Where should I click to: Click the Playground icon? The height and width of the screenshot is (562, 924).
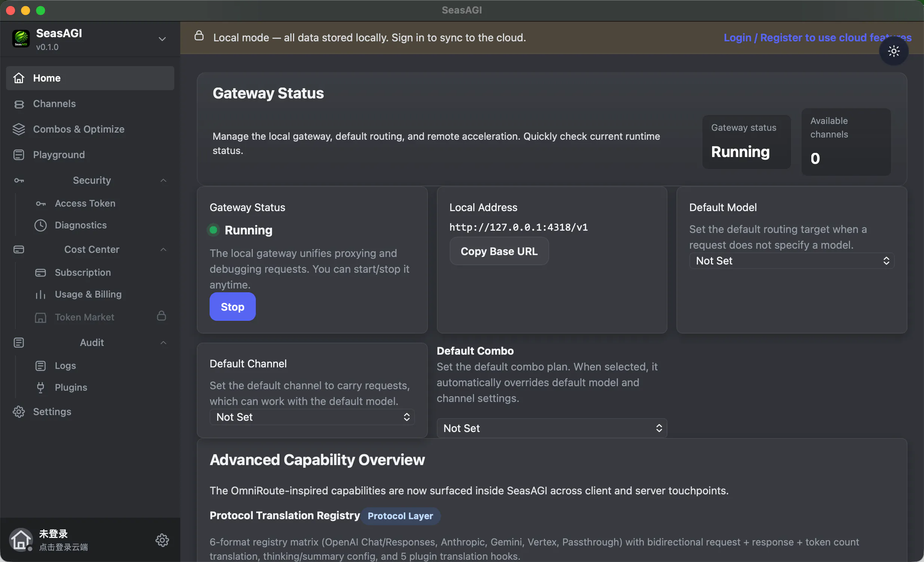tap(19, 155)
